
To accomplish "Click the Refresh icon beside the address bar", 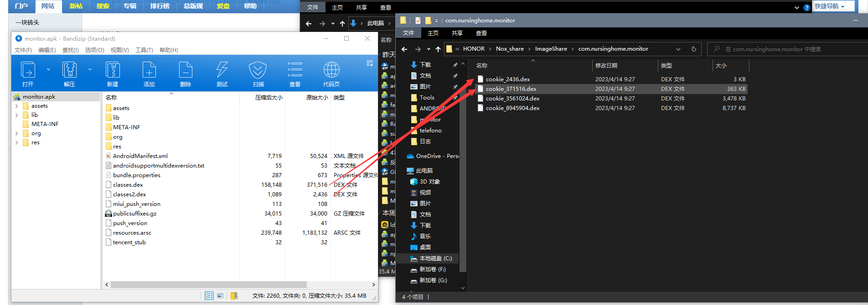I will pos(694,49).
